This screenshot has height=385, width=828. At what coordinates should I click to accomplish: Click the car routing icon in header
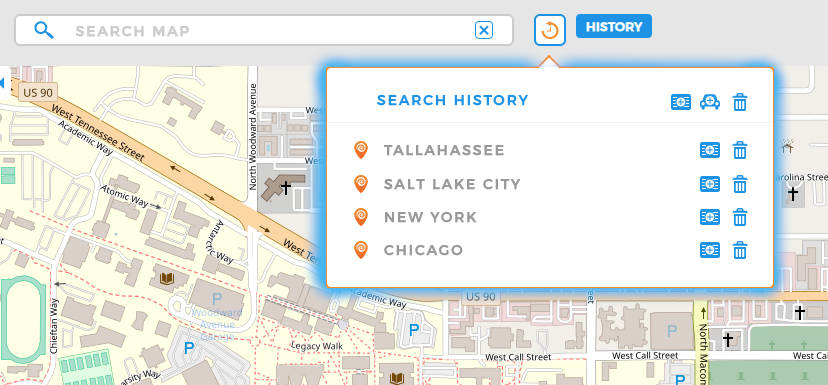coord(710,102)
